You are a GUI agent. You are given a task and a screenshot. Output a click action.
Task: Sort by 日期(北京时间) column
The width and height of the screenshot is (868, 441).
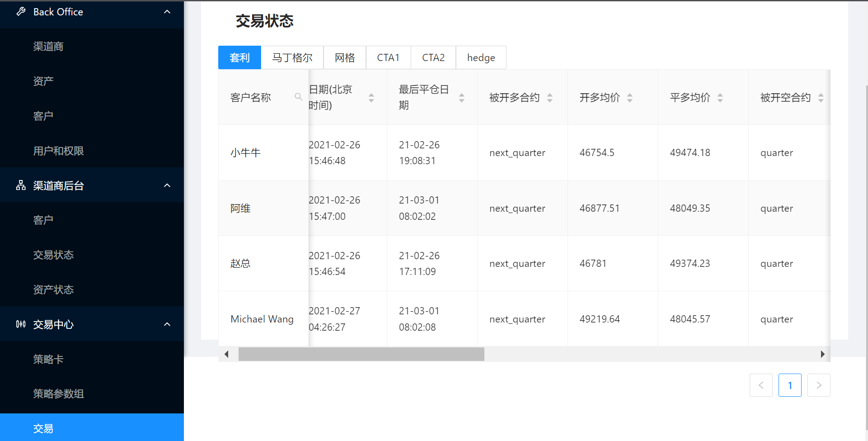click(x=371, y=97)
